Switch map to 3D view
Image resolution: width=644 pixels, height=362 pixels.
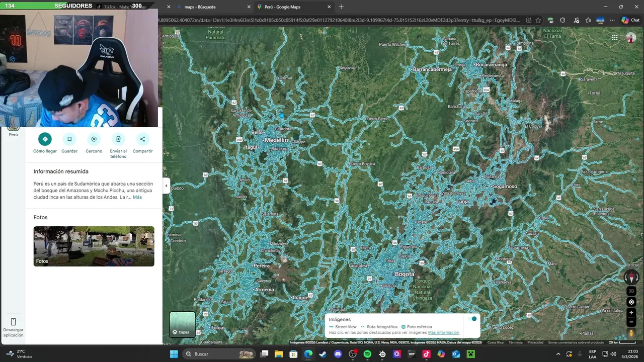(631, 291)
